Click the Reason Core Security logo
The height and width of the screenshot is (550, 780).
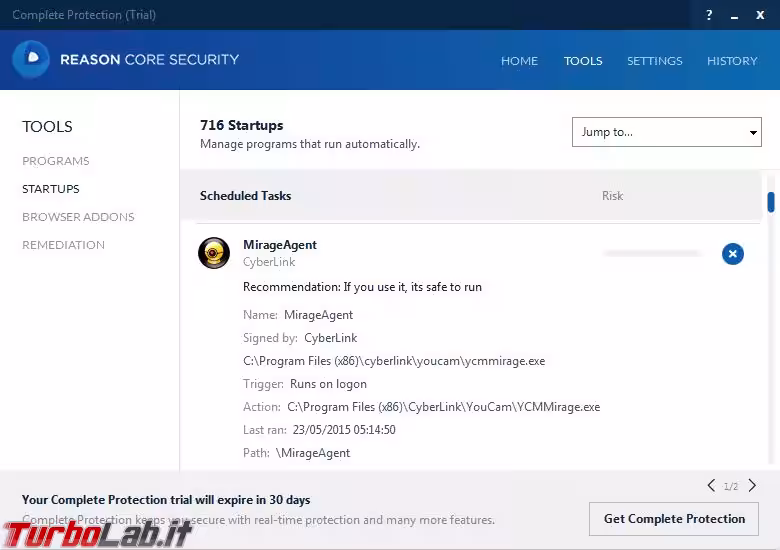coord(31,60)
